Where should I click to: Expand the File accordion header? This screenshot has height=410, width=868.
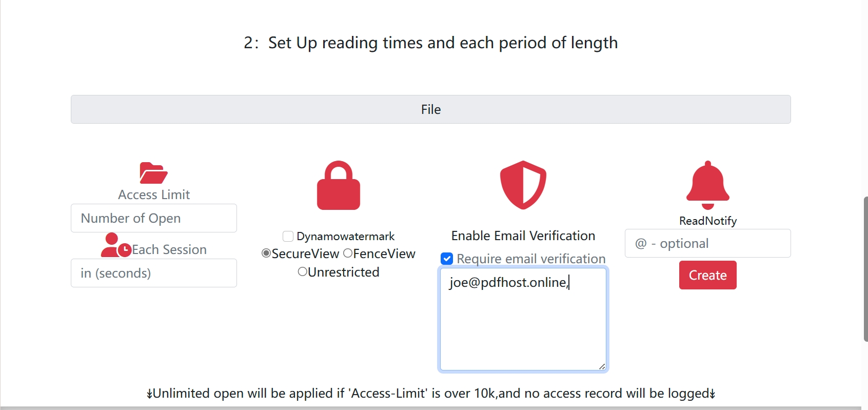pyautogui.click(x=430, y=109)
